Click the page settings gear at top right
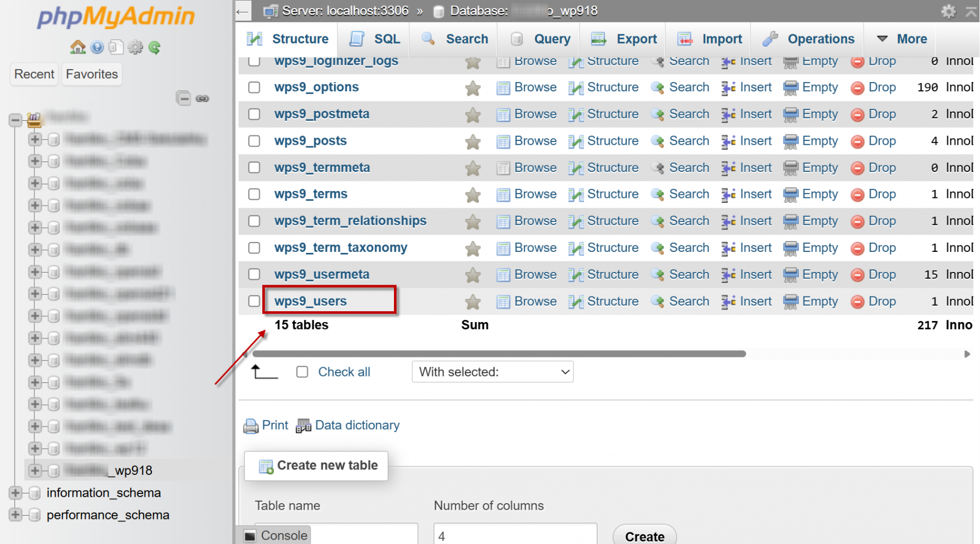The width and height of the screenshot is (980, 544). click(x=948, y=11)
